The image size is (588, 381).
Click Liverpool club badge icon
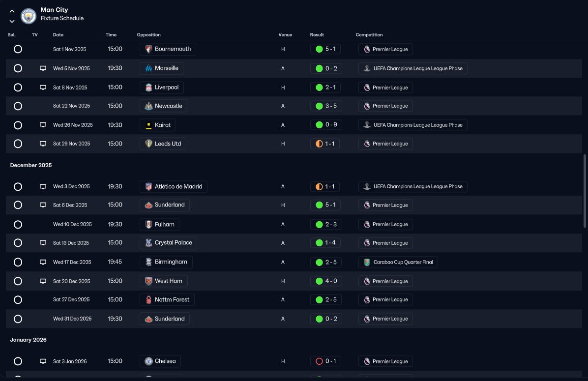[148, 88]
